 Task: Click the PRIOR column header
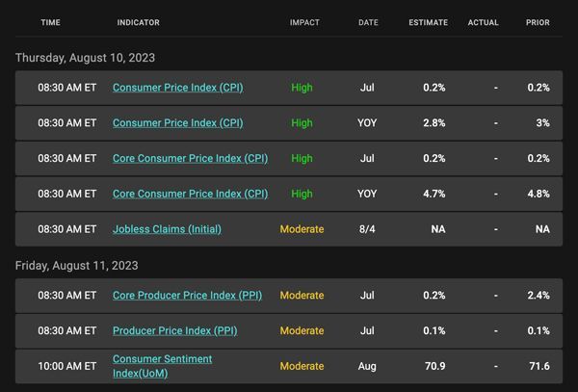click(538, 22)
